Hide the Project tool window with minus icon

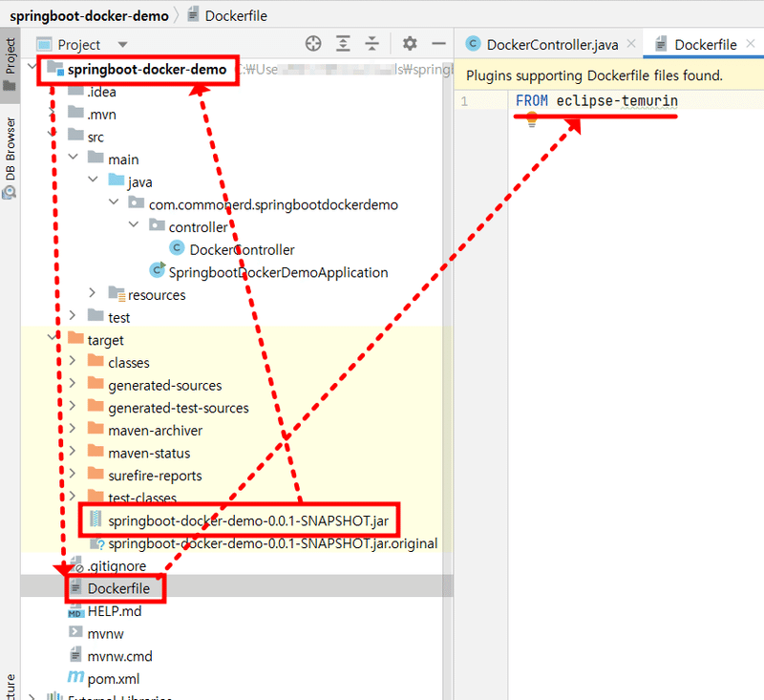(x=438, y=44)
